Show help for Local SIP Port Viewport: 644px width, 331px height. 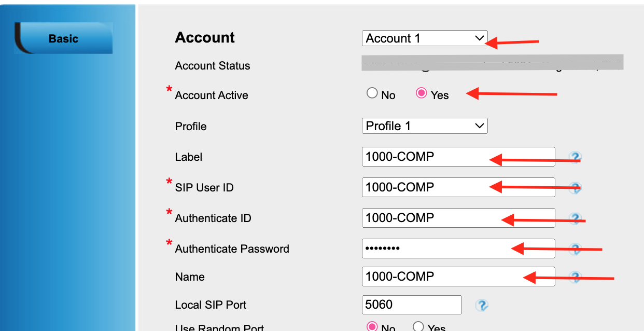482,306
